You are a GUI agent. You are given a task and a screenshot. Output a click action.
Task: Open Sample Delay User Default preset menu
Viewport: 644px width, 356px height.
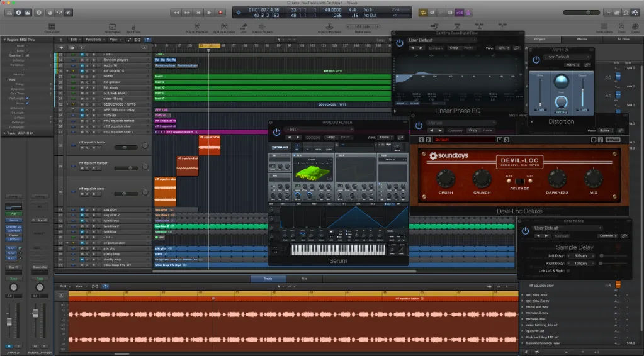coord(568,228)
